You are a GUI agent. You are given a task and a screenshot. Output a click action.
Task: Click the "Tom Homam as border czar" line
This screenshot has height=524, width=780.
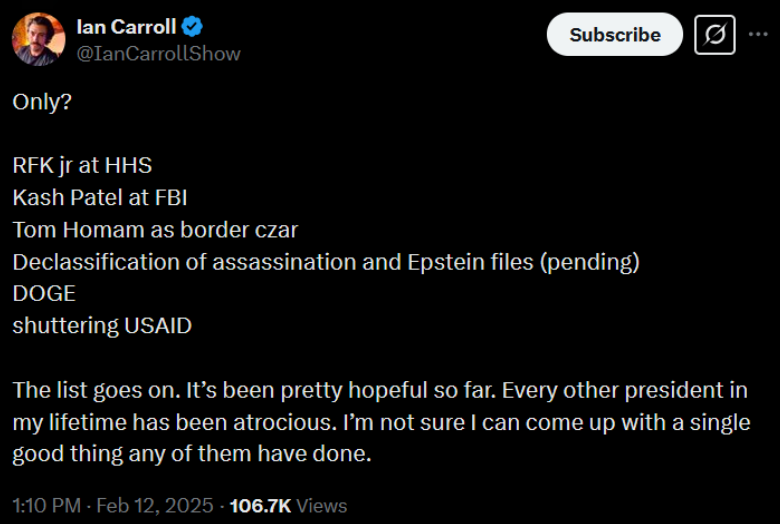(x=155, y=229)
